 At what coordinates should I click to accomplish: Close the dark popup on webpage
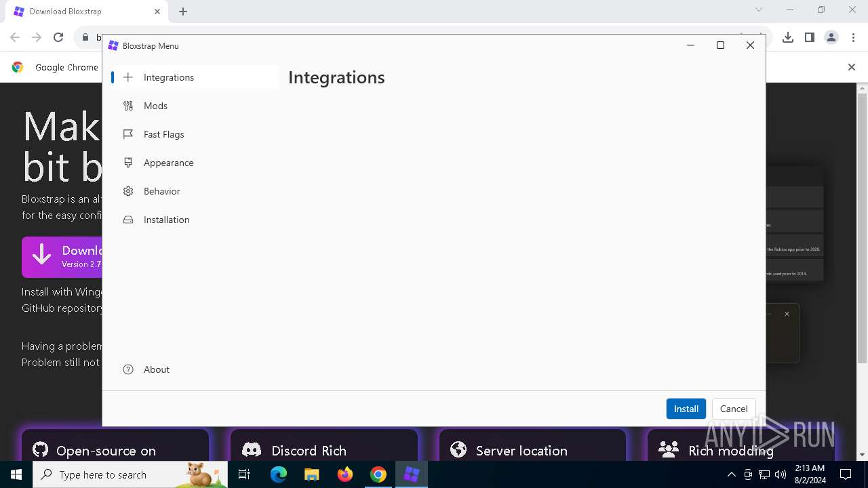[787, 314]
